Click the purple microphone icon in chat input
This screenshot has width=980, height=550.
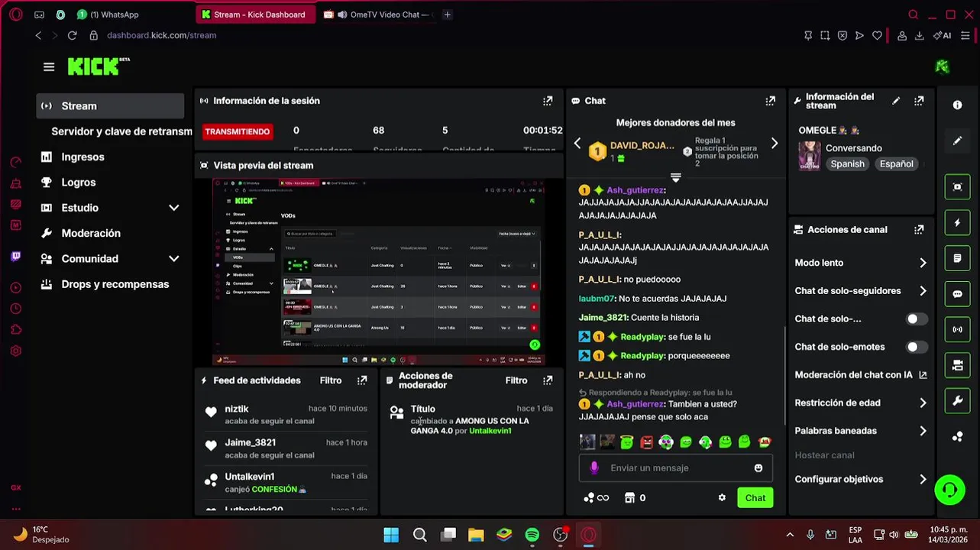click(x=594, y=468)
